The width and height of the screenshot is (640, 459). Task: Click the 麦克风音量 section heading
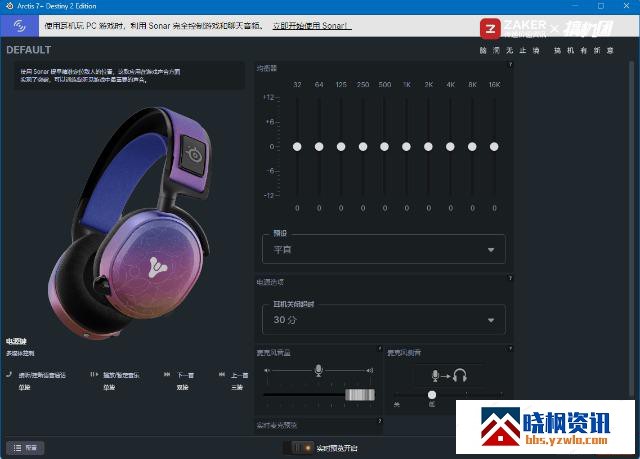(x=273, y=353)
